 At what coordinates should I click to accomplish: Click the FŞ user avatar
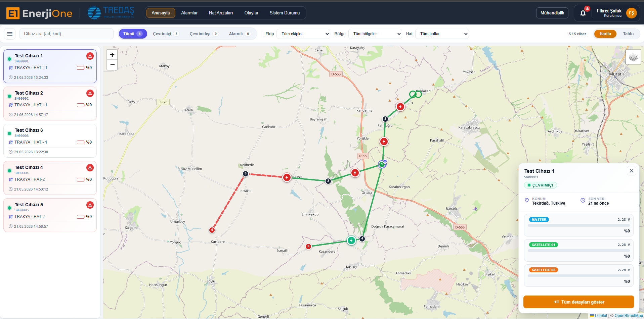point(631,13)
